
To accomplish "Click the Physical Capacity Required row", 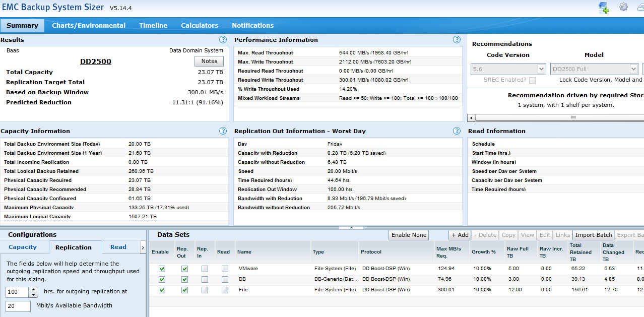I will (x=115, y=180).
